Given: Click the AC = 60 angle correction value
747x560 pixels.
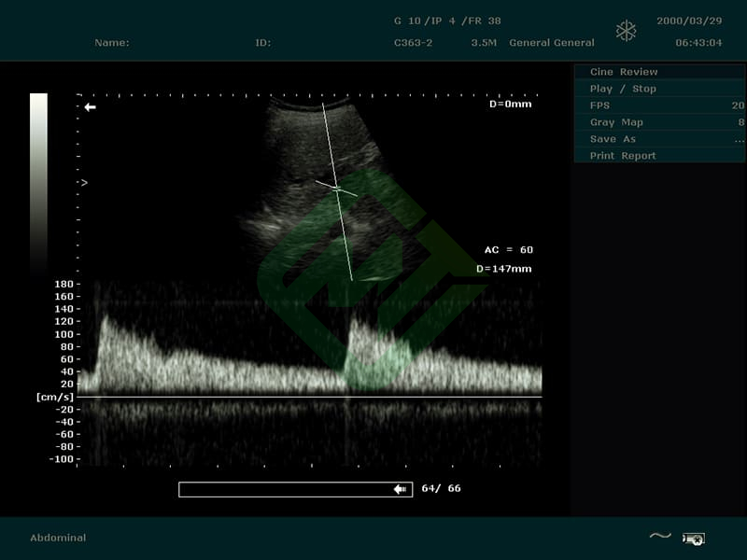Looking at the screenshot, I should click(509, 250).
